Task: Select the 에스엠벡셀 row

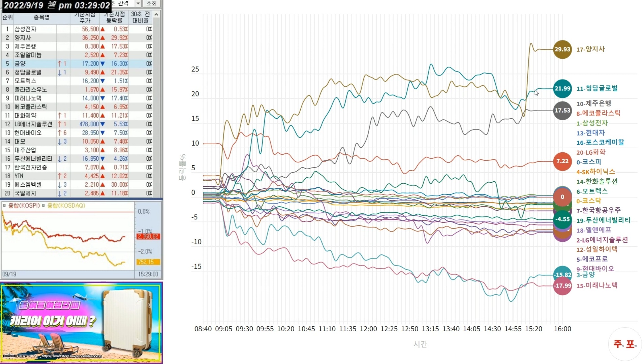Action: 77,185
